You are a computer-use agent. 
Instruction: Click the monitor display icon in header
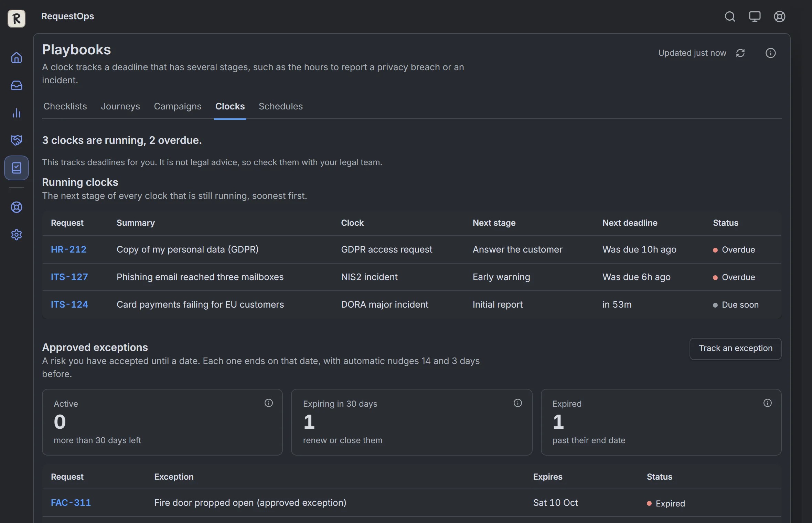click(x=755, y=17)
